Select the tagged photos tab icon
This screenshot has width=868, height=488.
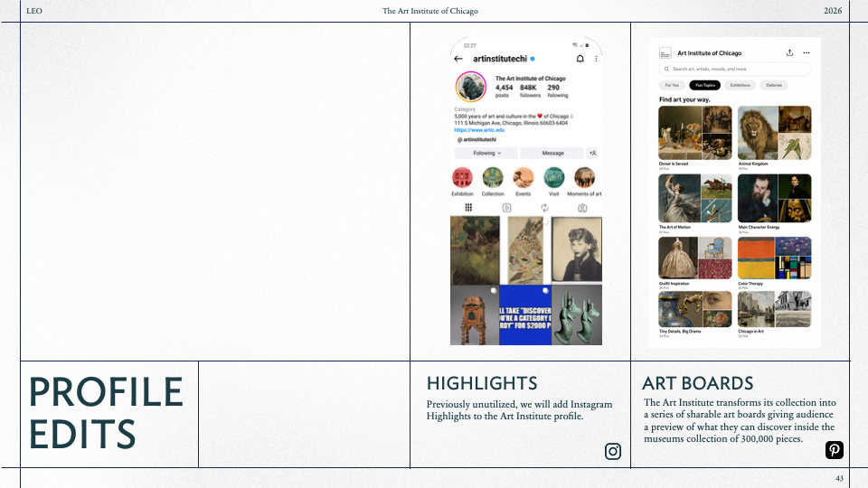click(582, 208)
